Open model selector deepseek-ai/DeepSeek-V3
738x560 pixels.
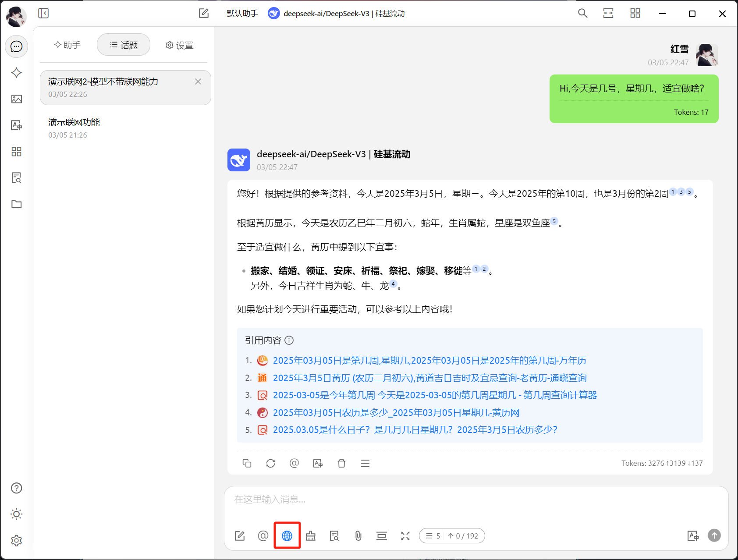coord(337,14)
